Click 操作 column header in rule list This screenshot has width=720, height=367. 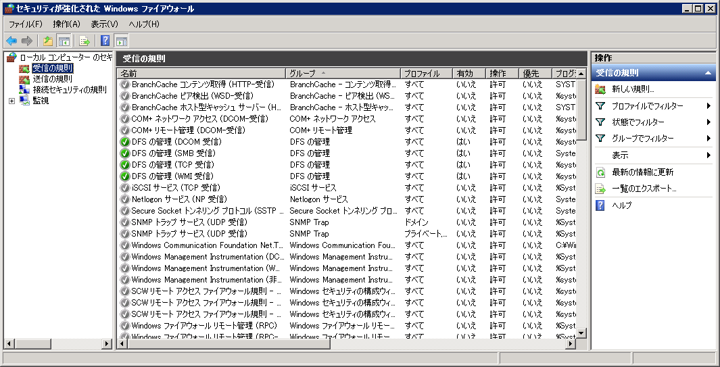tap(503, 73)
